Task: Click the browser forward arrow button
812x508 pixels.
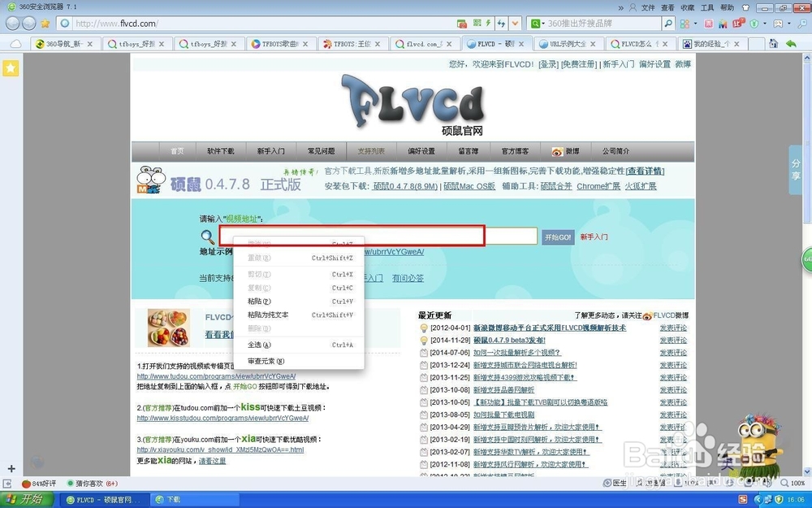Action: click(x=29, y=23)
